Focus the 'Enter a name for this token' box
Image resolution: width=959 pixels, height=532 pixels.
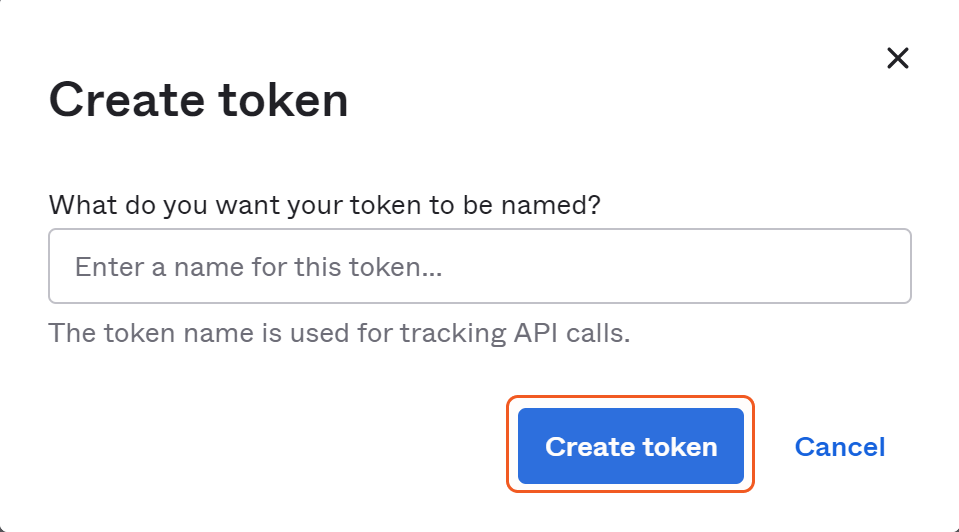pos(480,266)
